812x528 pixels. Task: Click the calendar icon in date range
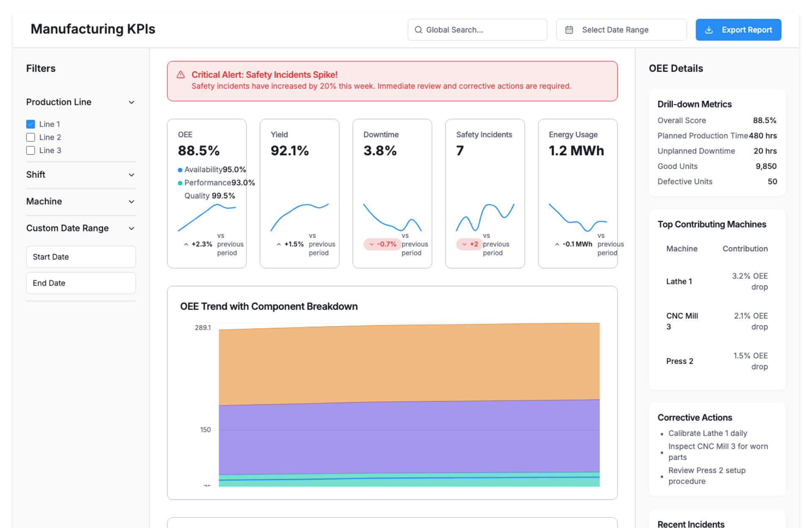(569, 30)
